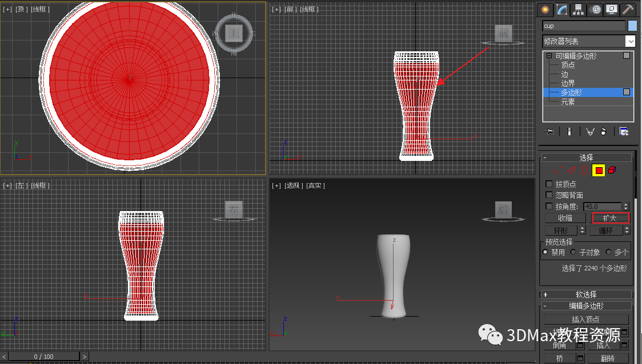The width and height of the screenshot is (642, 364).
Task: Open the Top viewport [+] menu
Action: tap(7, 9)
